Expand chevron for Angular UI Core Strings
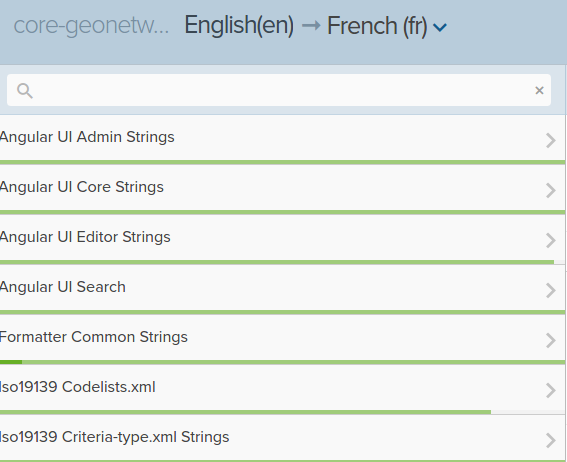The width and height of the screenshot is (567, 462). tap(550, 190)
